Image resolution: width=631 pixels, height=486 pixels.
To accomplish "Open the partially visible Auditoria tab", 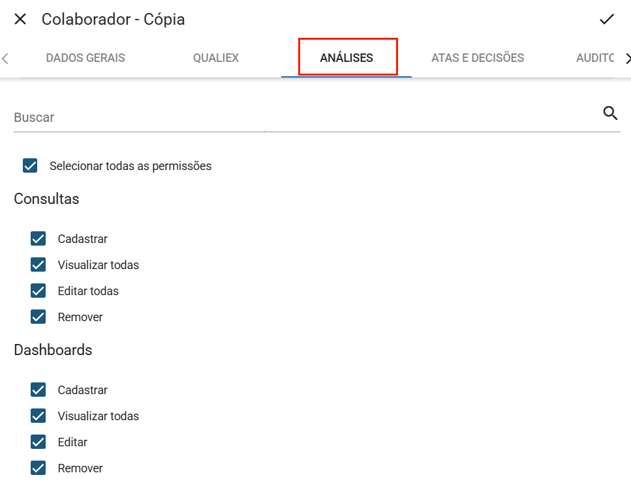I will 595,58.
